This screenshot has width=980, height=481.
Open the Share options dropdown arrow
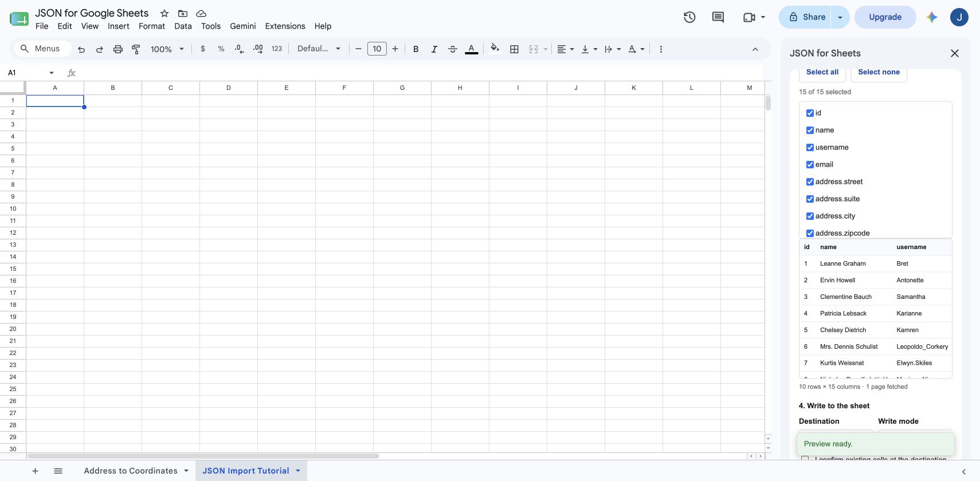pos(840,17)
